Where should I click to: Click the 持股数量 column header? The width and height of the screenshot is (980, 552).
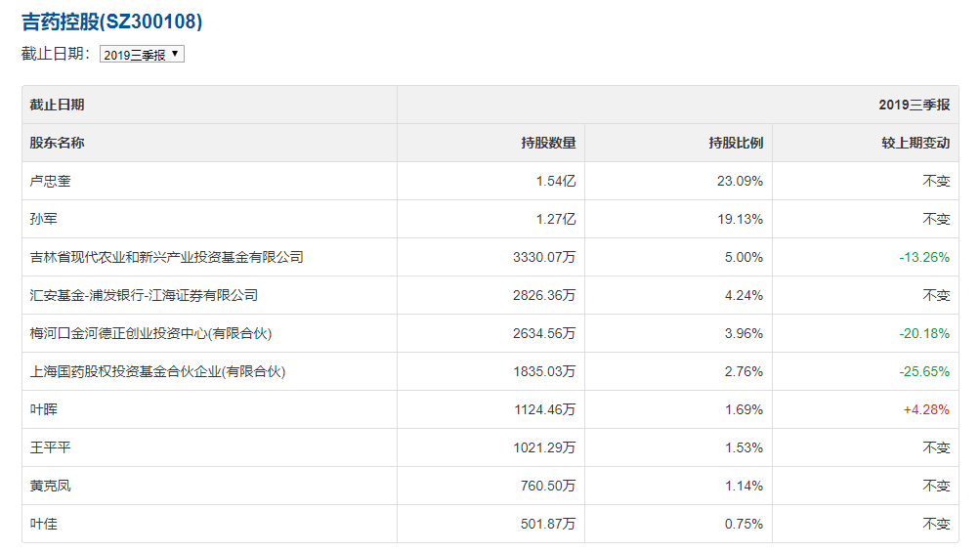[548, 143]
